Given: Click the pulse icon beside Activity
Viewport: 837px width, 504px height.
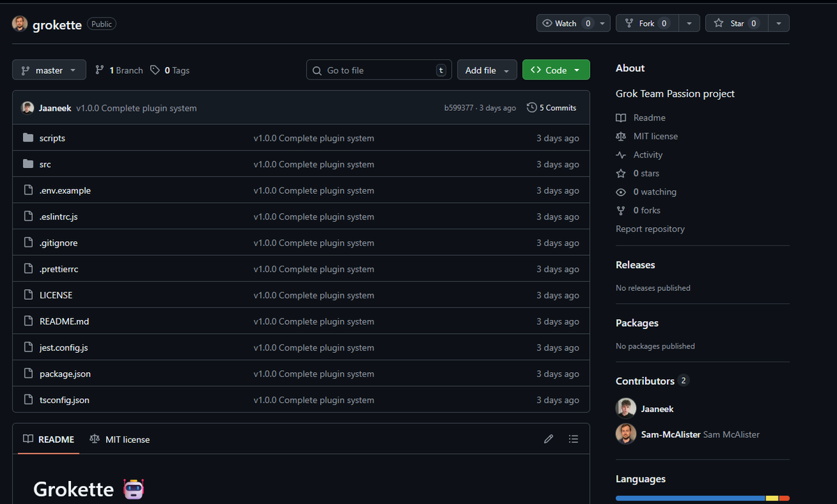Looking at the screenshot, I should pos(621,155).
